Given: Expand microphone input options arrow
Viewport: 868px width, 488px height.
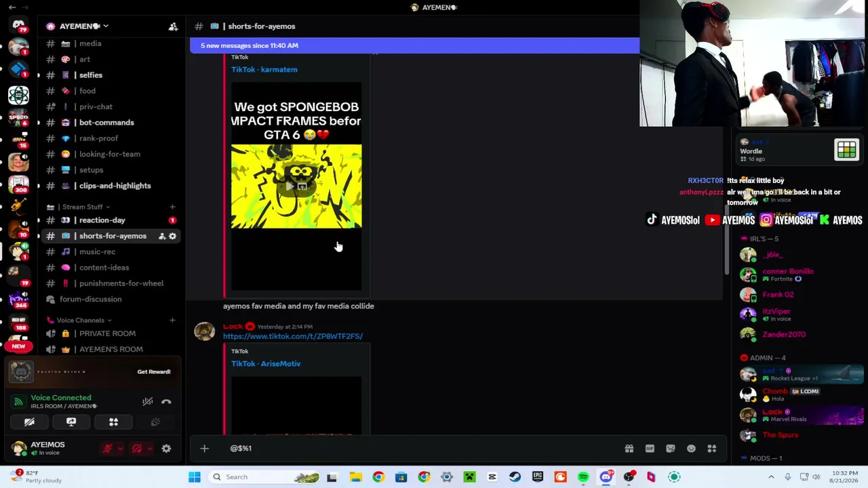Looking at the screenshot, I should tap(120, 448).
